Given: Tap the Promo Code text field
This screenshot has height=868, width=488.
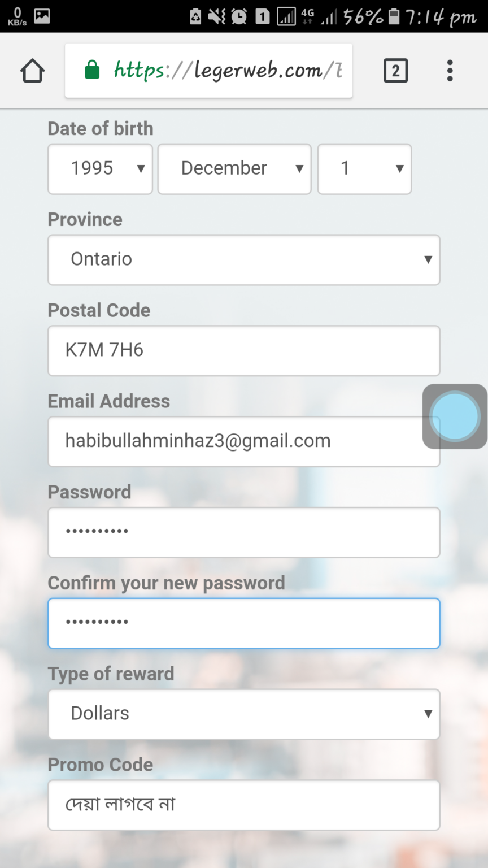Looking at the screenshot, I should [243, 805].
